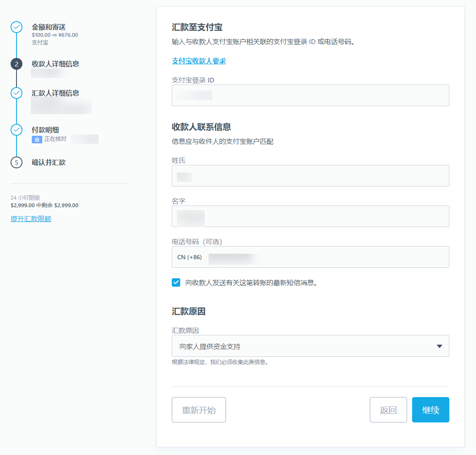Screen dimensions: 476x455
Task: Click the 向收款人发送有关这笔转账 checkbox label
Action: tap(252, 283)
